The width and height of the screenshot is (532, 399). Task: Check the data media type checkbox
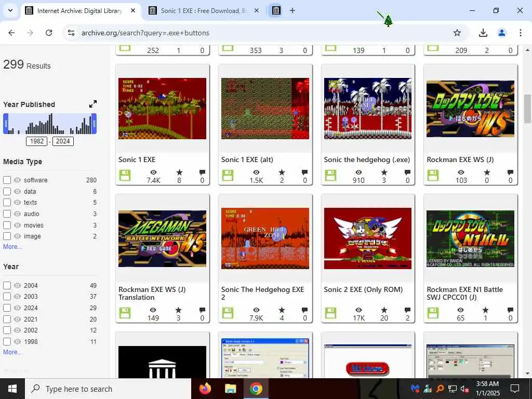[7, 191]
